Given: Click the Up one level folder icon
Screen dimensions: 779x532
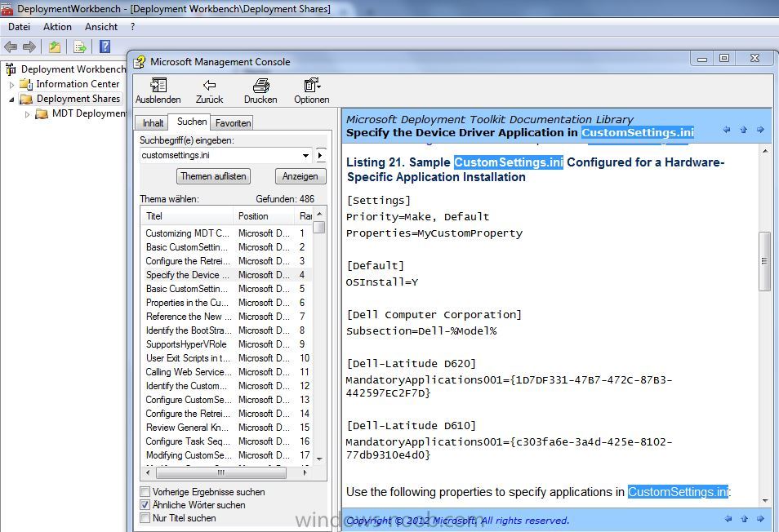Looking at the screenshot, I should [55, 47].
